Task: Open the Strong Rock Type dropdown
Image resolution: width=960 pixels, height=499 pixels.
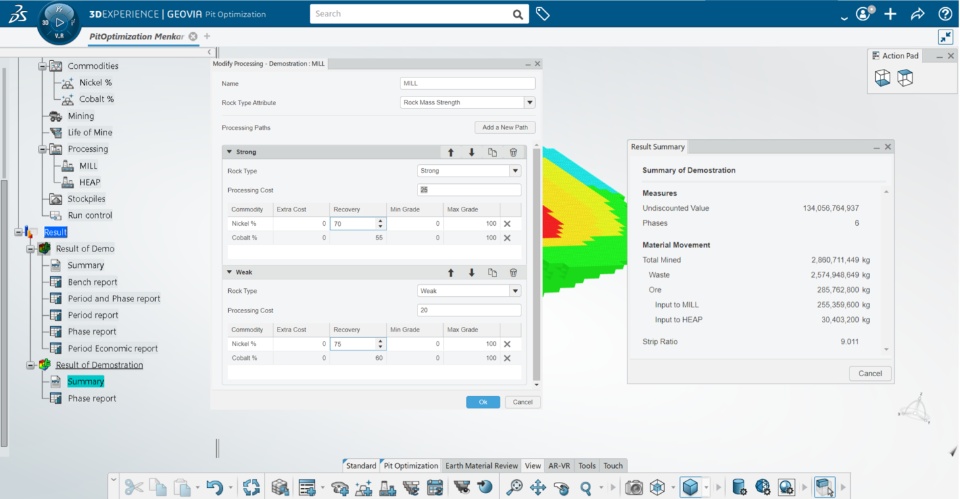Action: tap(516, 171)
